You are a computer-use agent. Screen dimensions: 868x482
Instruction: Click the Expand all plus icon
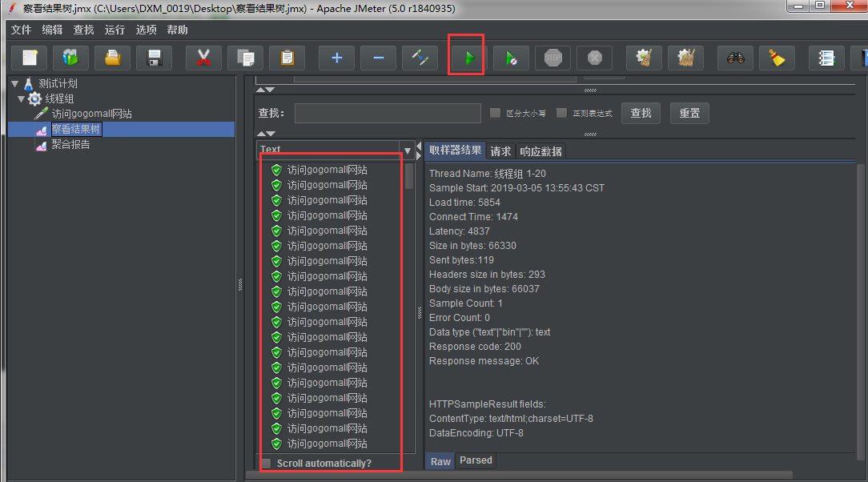336,58
